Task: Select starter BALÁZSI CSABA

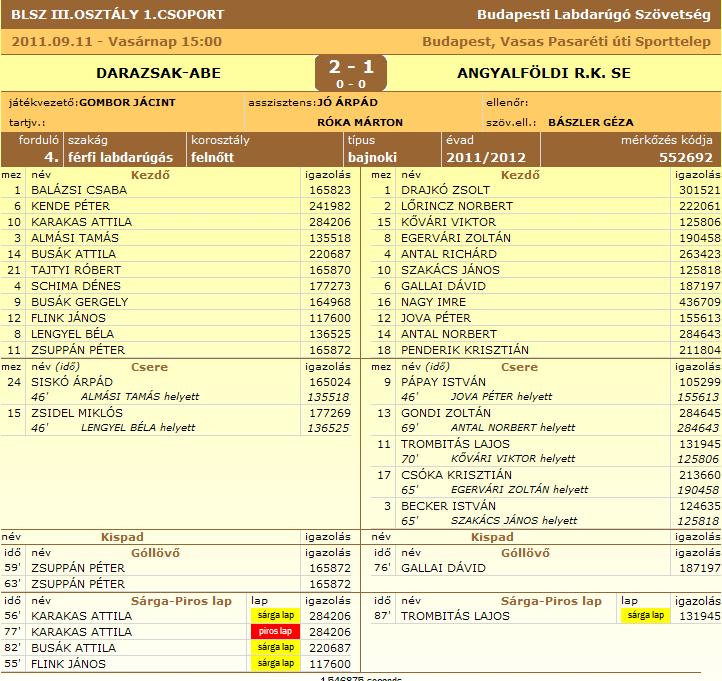Action: pos(79,190)
